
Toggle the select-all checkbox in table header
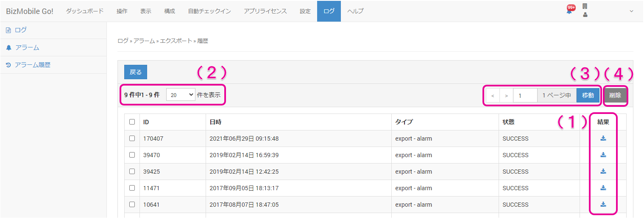click(x=132, y=122)
